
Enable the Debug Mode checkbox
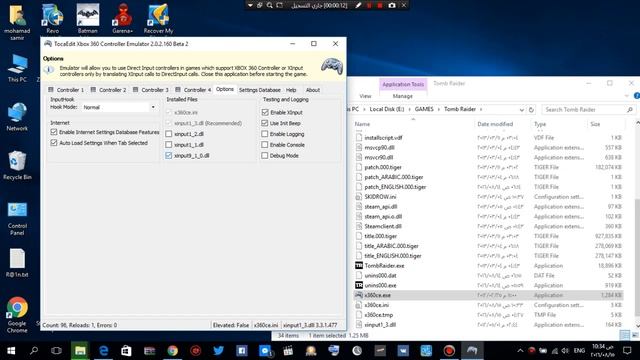tap(265, 156)
